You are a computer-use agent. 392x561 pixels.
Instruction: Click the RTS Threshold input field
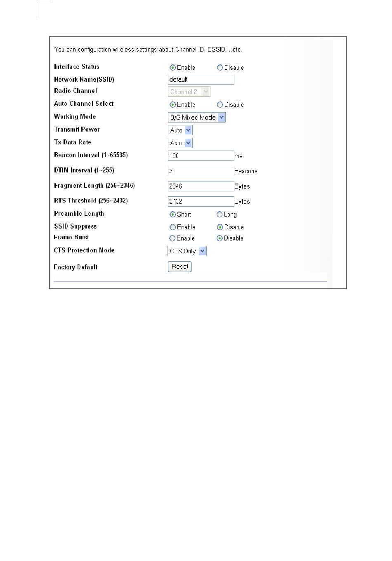[x=201, y=201]
